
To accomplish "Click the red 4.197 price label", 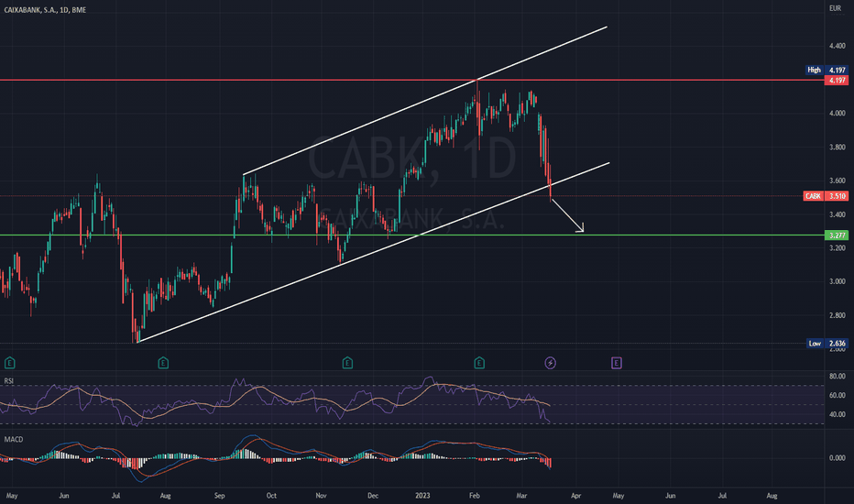I will coord(837,80).
